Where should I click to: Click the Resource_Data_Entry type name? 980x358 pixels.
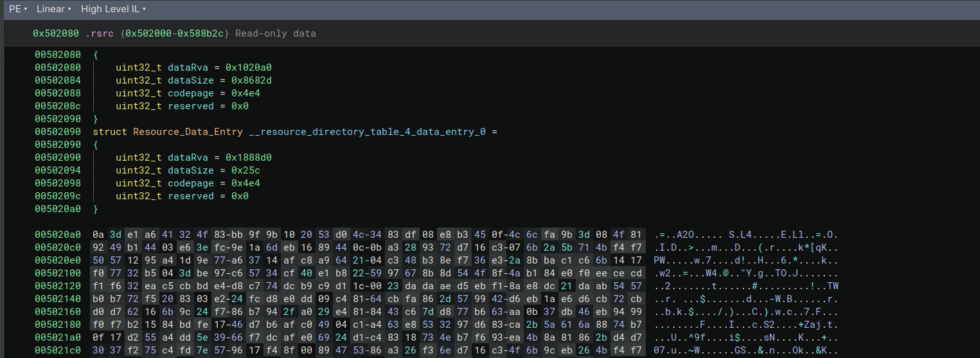pyautogui.click(x=188, y=132)
